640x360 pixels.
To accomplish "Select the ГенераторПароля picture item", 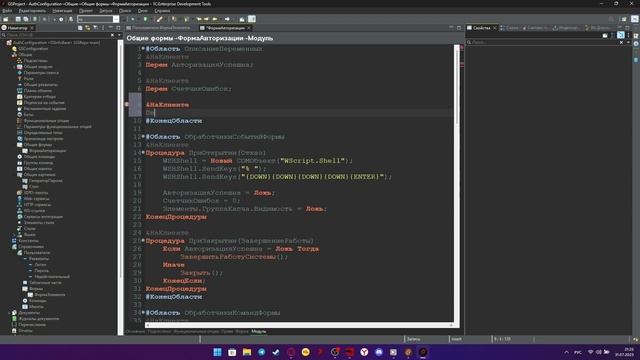I will click(x=45, y=180).
